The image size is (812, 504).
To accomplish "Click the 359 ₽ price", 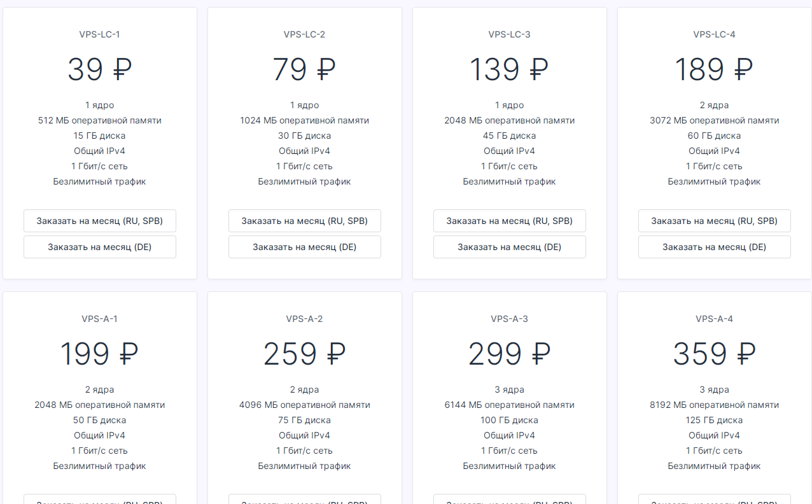I will tap(715, 354).
